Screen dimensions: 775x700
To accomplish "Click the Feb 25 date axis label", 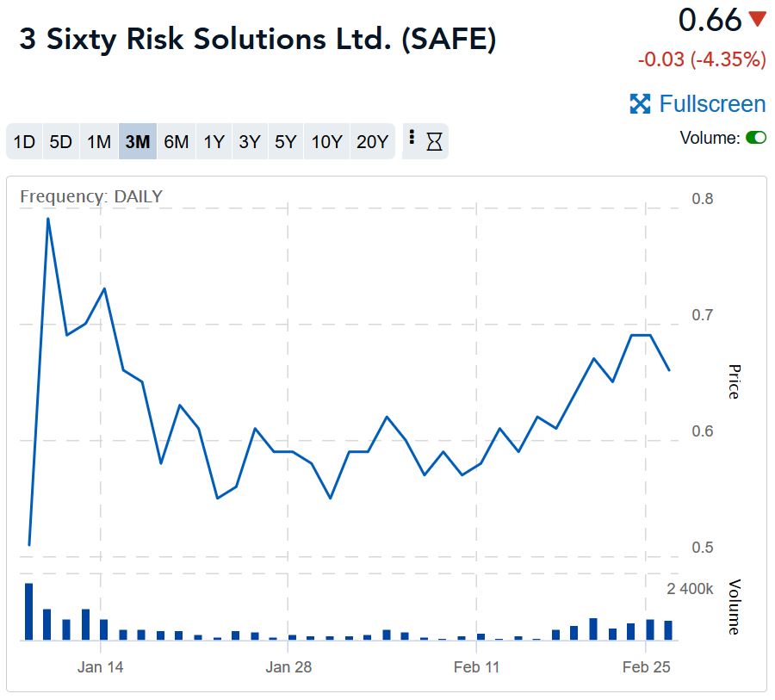I will tap(647, 667).
